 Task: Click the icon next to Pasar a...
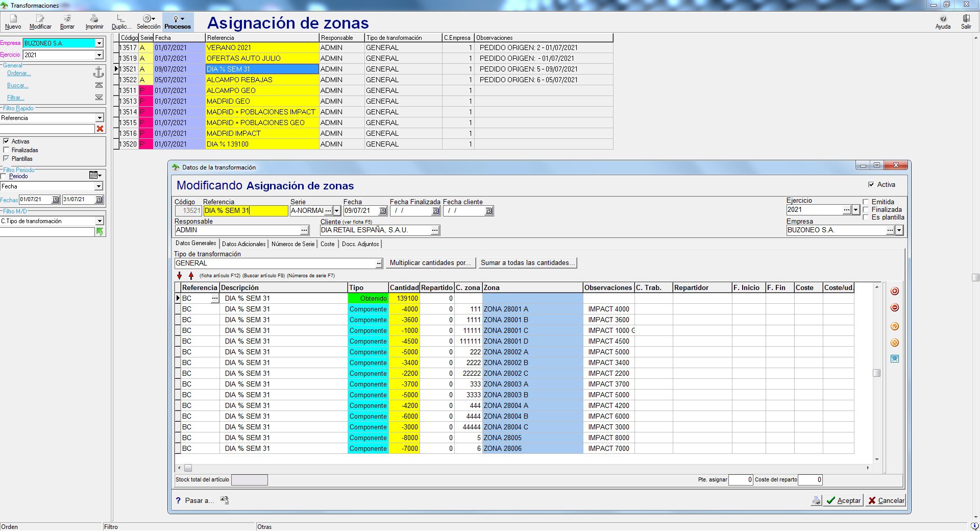pos(225,500)
